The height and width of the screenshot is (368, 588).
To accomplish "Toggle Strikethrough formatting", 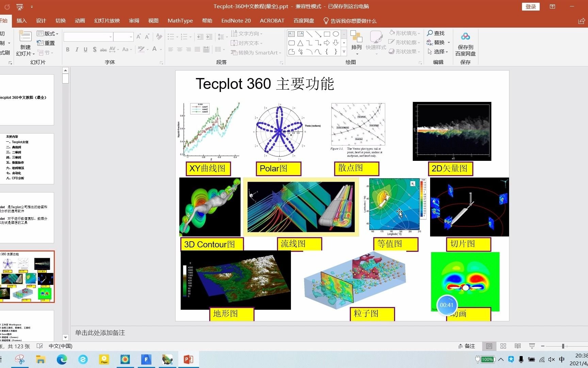I will tap(103, 49).
